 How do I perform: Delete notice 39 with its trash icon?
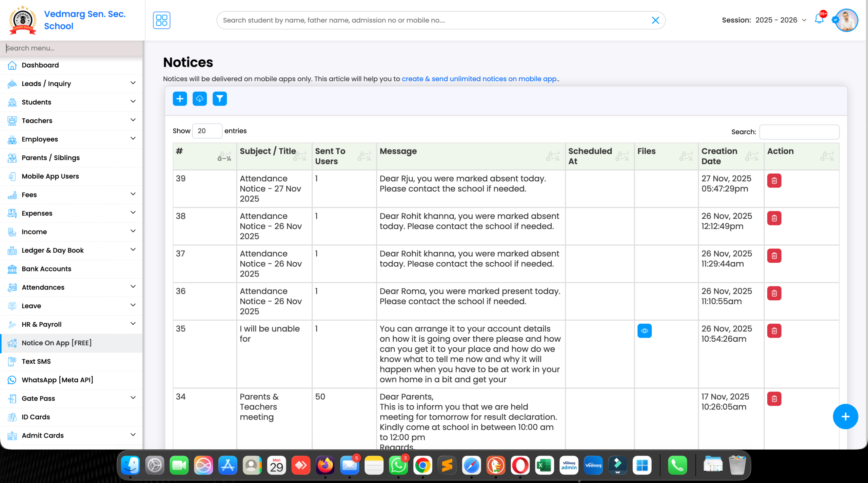(774, 181)
